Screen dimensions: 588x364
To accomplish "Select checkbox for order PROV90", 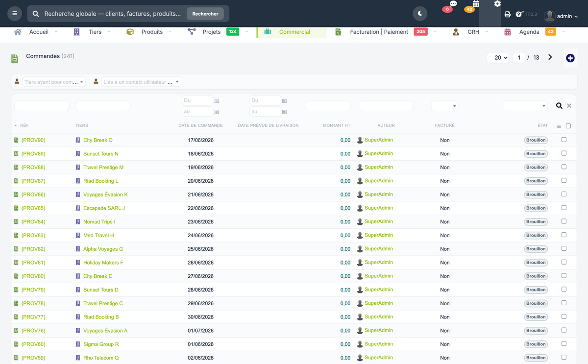I will tap(564, 140).
